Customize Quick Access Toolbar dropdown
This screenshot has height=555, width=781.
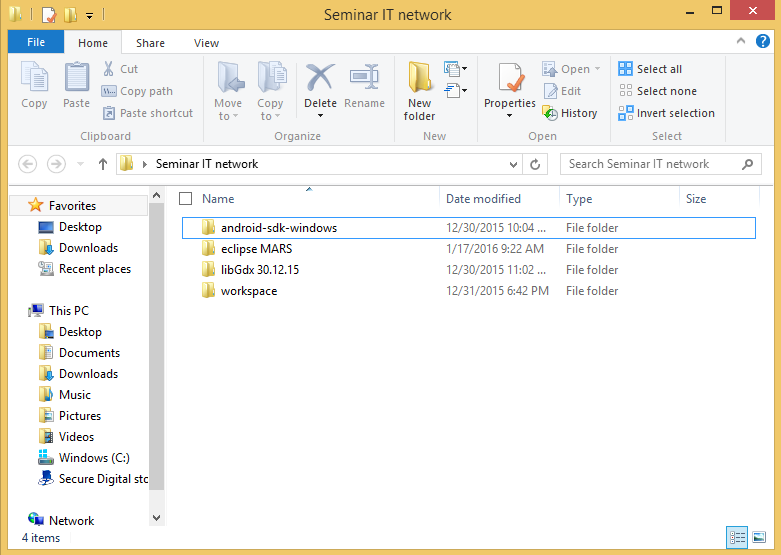(89, 16)
